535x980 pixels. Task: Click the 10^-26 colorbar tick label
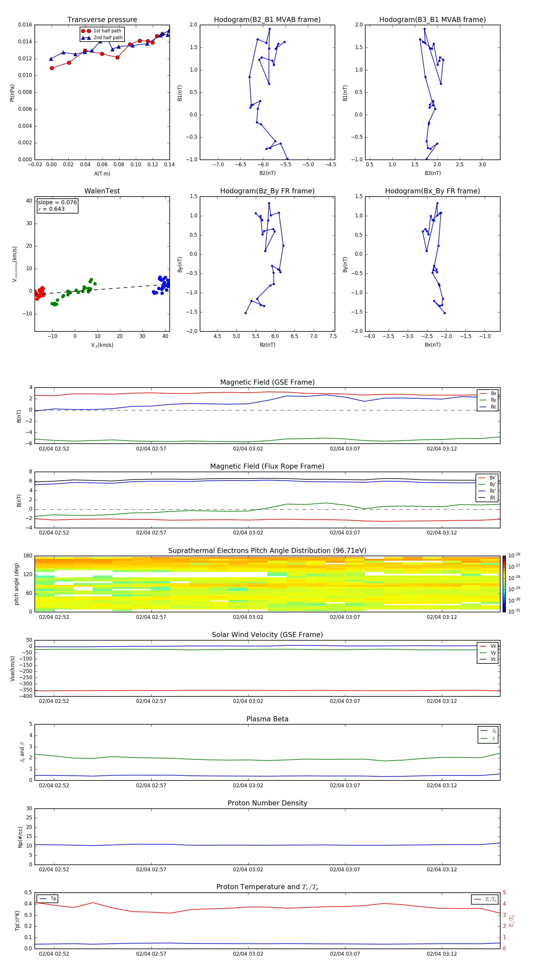514,555
